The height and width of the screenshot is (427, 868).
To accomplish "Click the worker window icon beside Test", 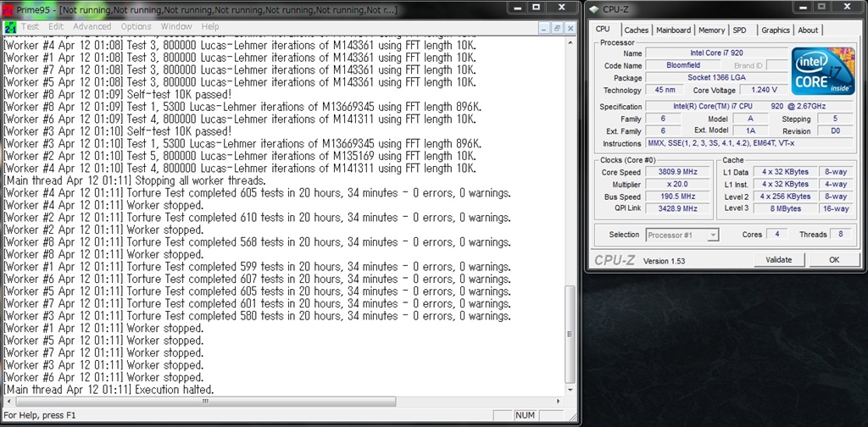I will click(x=10, y=26).
